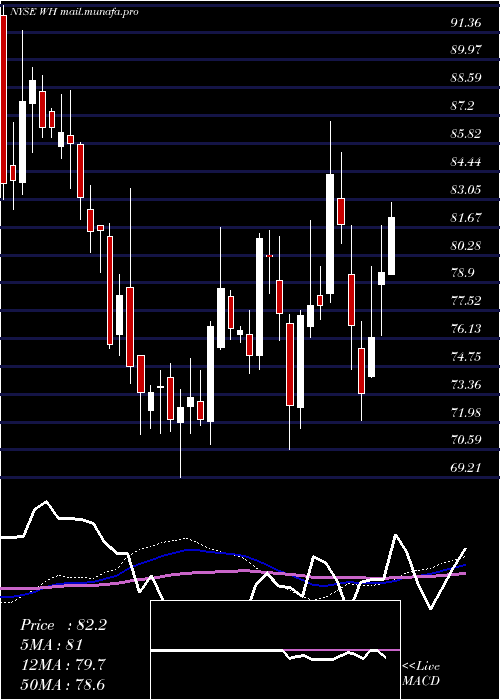
Task: Click the 85.82 price axis label
Action: [466, 133]
